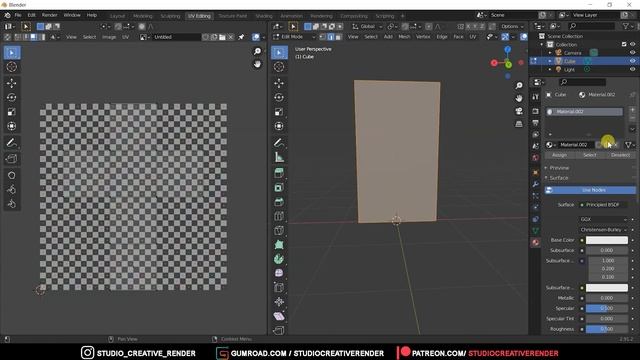
Task: Open the Mesh menu in 3D viewport
Action: tap(404, 37)
